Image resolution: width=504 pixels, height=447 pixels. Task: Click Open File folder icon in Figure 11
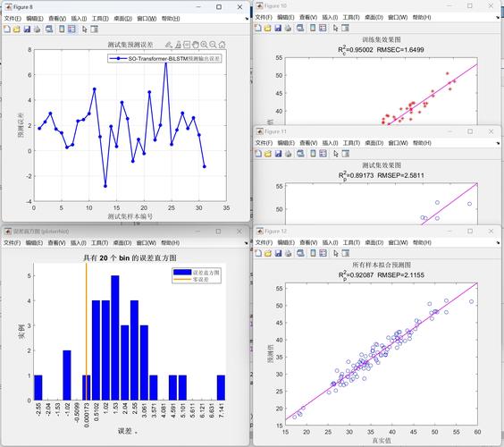click(x=268, y=154)
